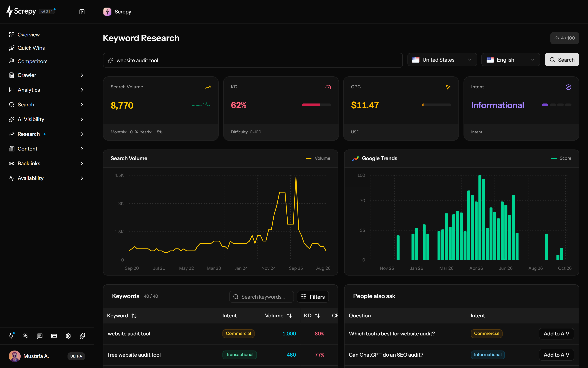
Task: Expand the AI Visibility menu chevron
Action: 82,119
